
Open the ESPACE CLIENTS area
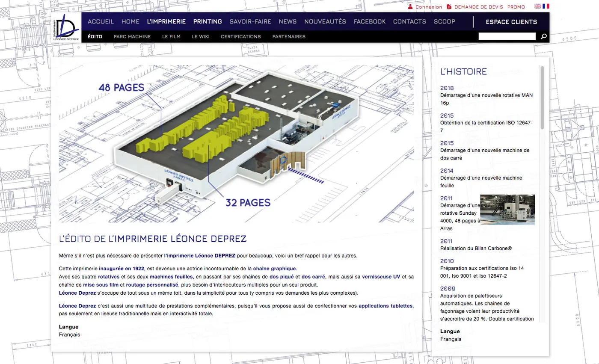pyautogui.click(x=511, y=22)
